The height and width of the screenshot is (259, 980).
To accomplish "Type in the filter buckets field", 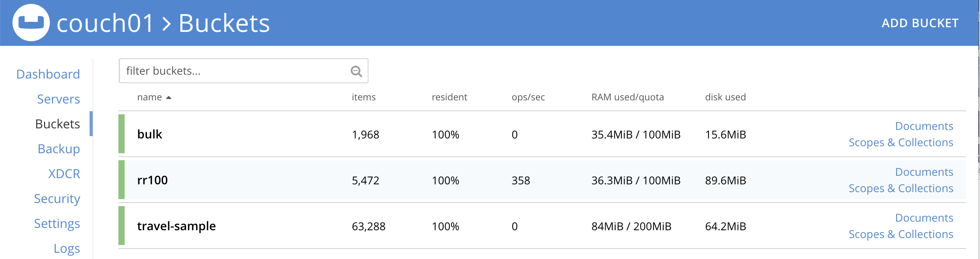I will [234, 71].
